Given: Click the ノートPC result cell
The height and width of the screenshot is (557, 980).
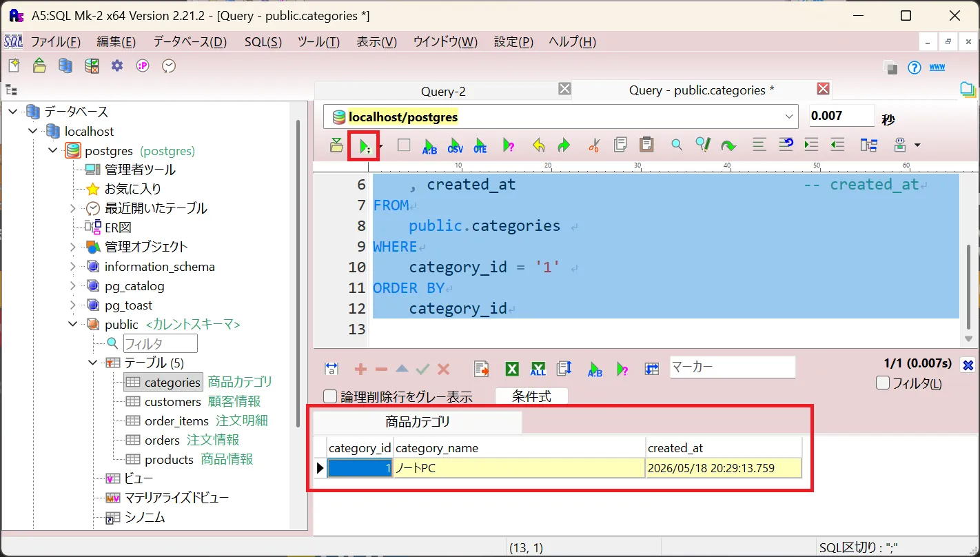Looking at the screenshot, I should point(520,468).
